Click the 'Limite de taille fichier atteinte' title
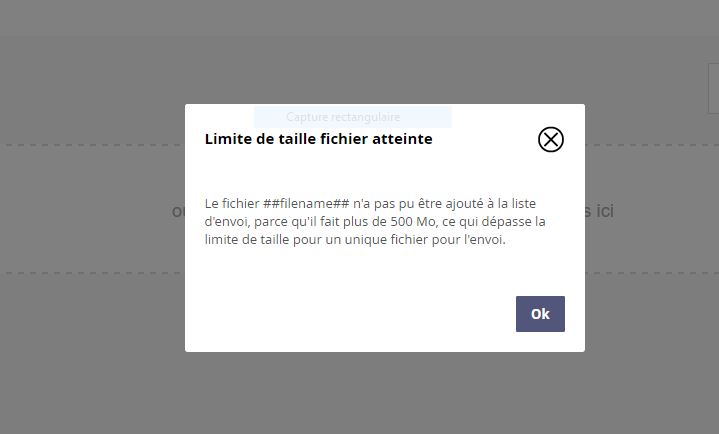The height and width of the screenshot is (434, 719). point(318,139)
